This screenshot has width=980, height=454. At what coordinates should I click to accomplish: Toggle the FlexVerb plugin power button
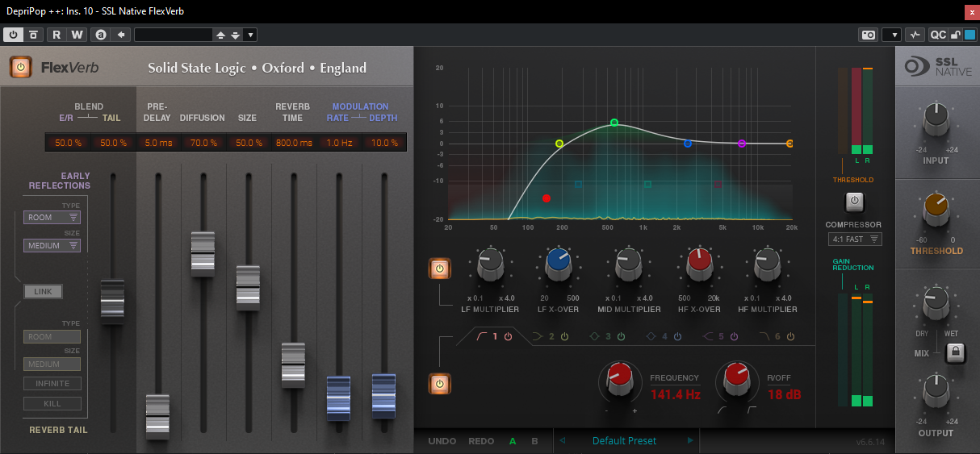[x=21, y=67]
